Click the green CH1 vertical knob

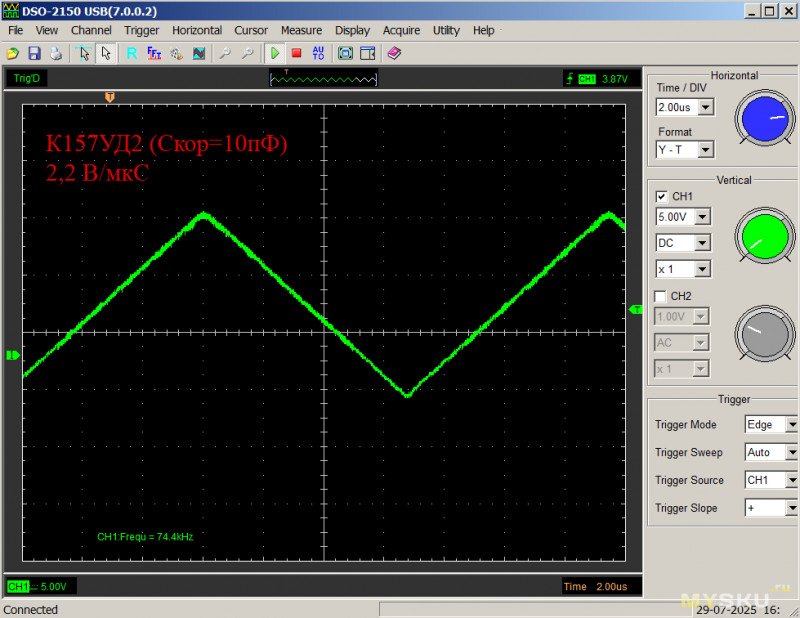click(x=765, y=236)
